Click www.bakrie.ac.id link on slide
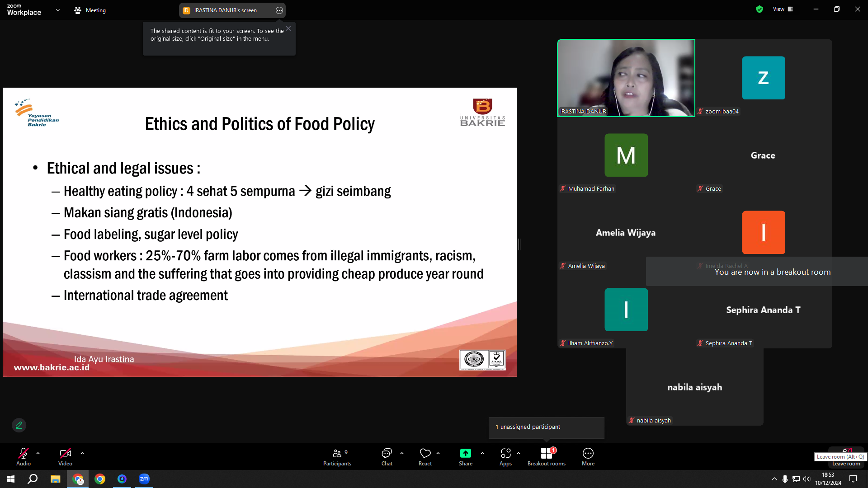The height and width of the screenshot is (488, 868). pyautogui.click(x=52, y=368)
